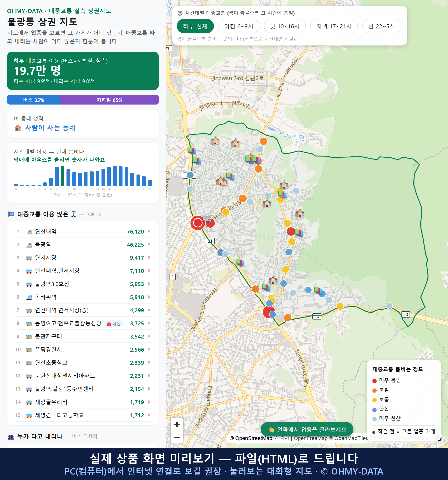This screenshot has width=448, height=480.
Task: Select the 연신내역.연서시장 list row
Action: click(83, 271)
